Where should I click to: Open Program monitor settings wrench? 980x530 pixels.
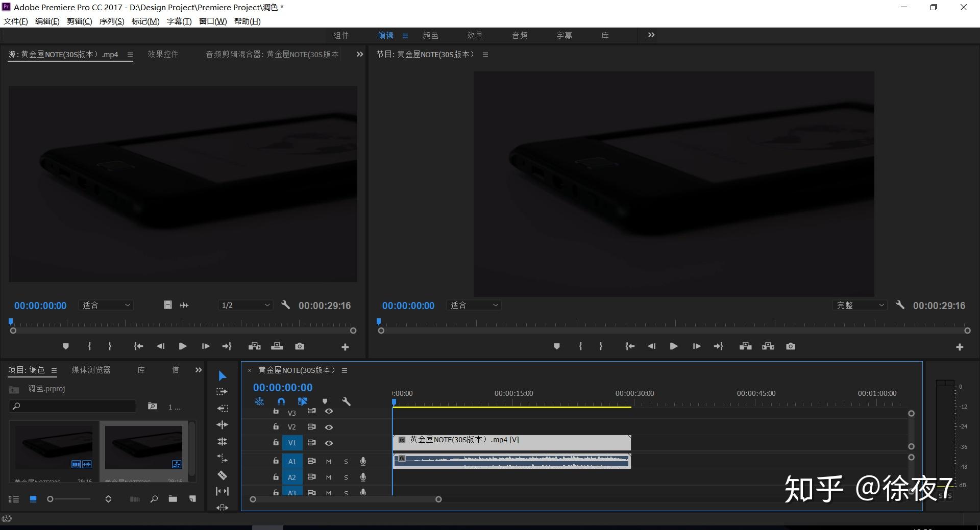click(900, 305)
